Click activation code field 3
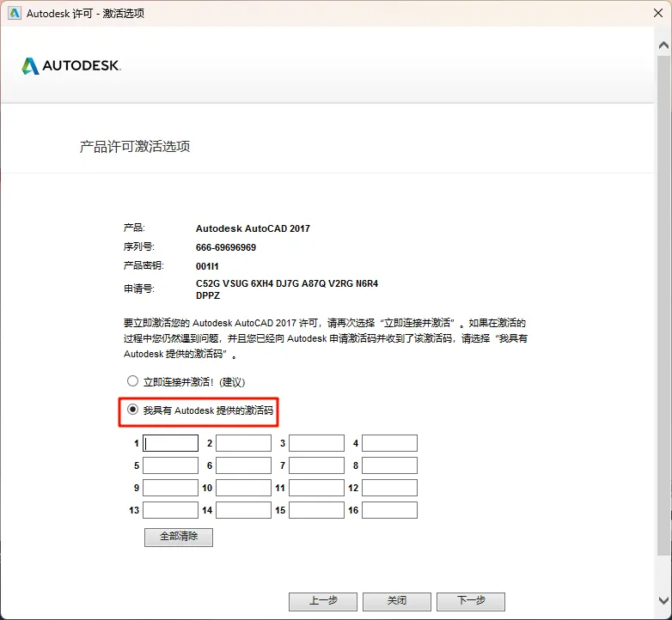This screenshot has height=620, width=672. 317,443
